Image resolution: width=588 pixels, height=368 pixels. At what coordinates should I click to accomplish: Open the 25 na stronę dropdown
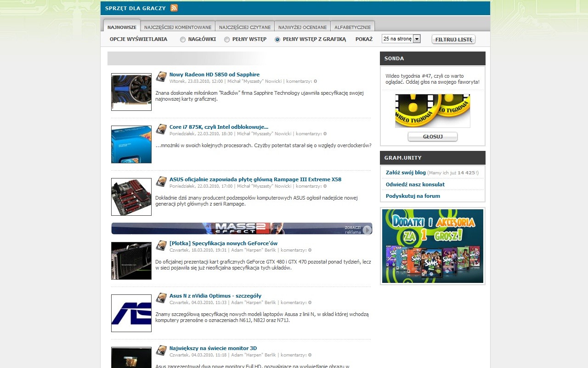pos(401,39)
